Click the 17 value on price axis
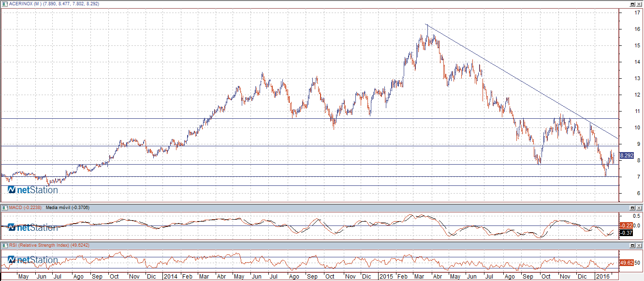Screen dimensions: 644x281 [x=638, y=13]
